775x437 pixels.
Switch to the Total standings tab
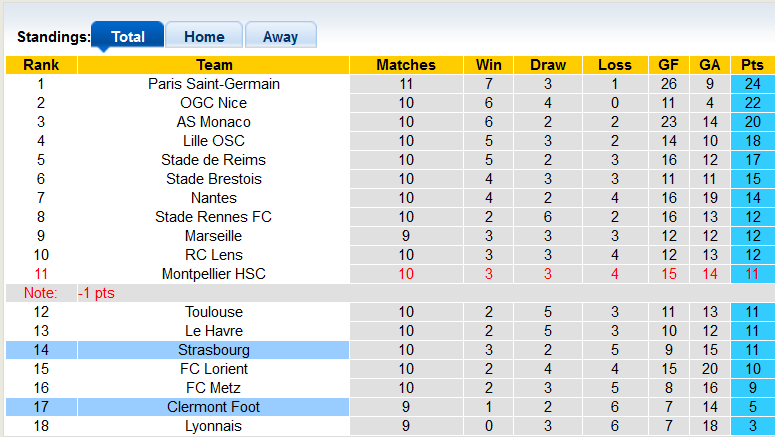point(128,36)
